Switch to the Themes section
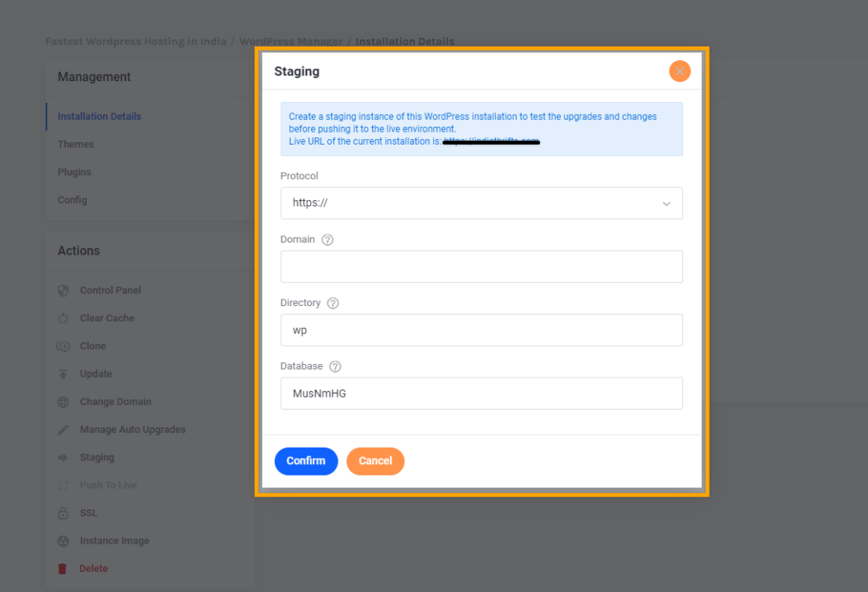 click(x=76, y=144)
